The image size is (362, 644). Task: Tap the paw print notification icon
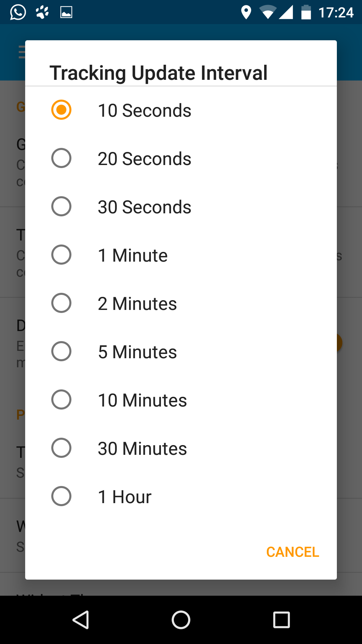click(42, 12)
